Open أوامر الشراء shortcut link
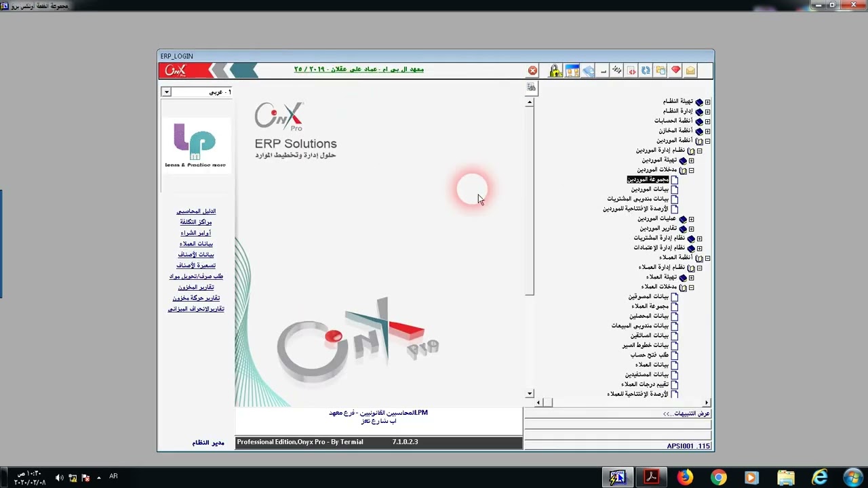Image resolution: width=868 pixels, height=488 pixels. (196, 233)
